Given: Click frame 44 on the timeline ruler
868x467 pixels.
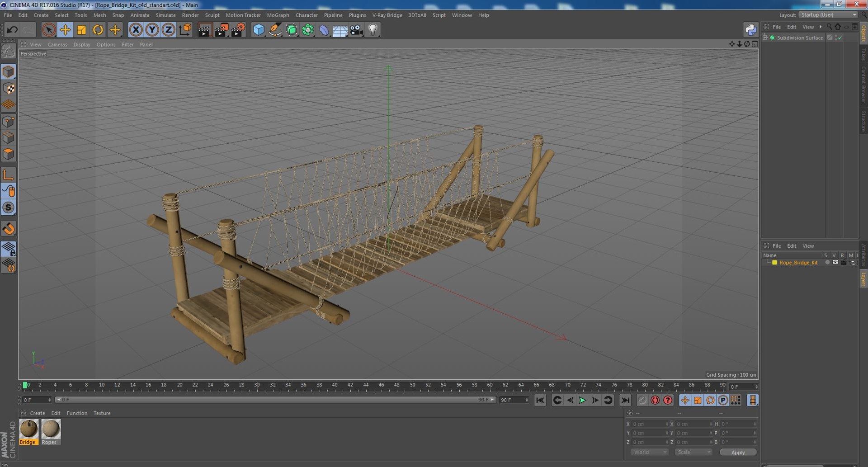Looking at the screenshot, I should click(366, 385).
